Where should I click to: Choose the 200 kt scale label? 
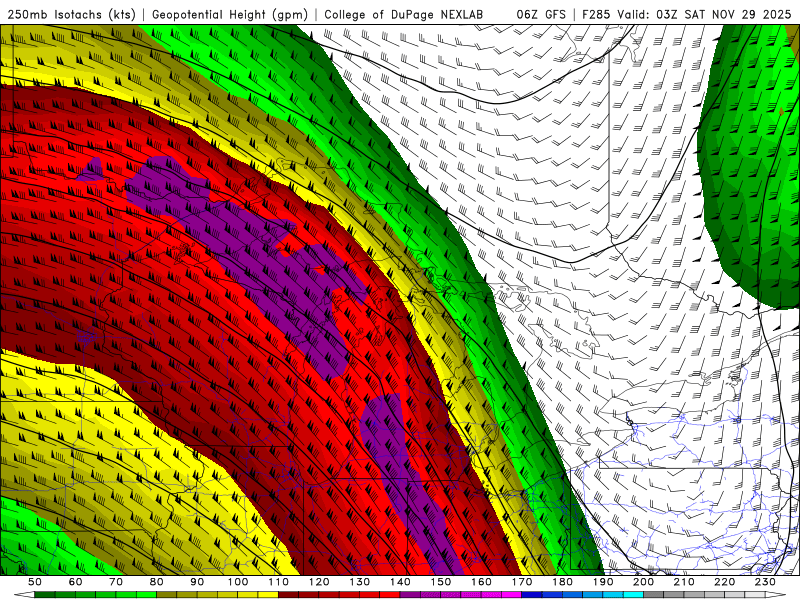click(x=643, y=582)
